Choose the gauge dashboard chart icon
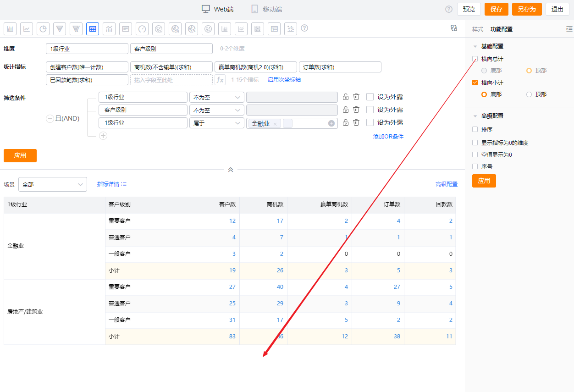 coord(142,29)
